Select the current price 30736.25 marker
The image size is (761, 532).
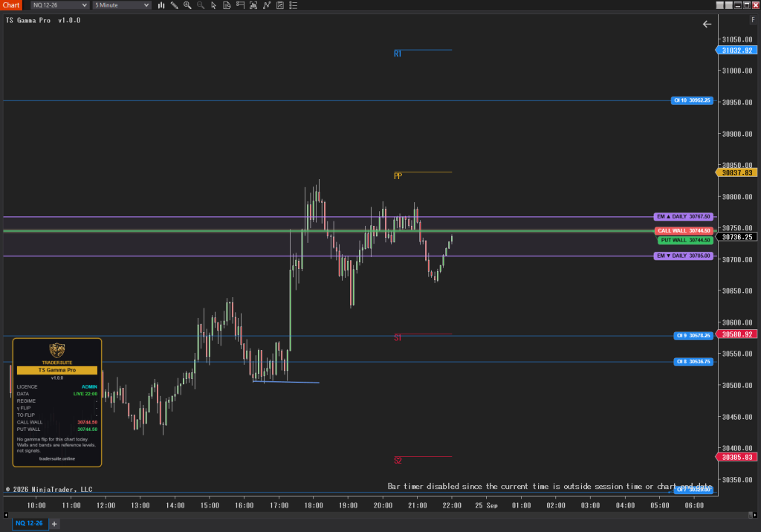[736, 237]
